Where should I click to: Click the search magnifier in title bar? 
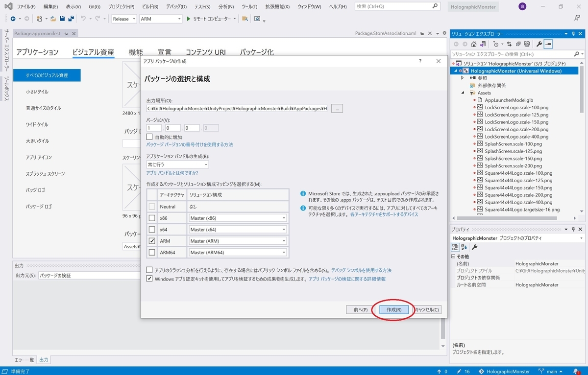[435, 6]
